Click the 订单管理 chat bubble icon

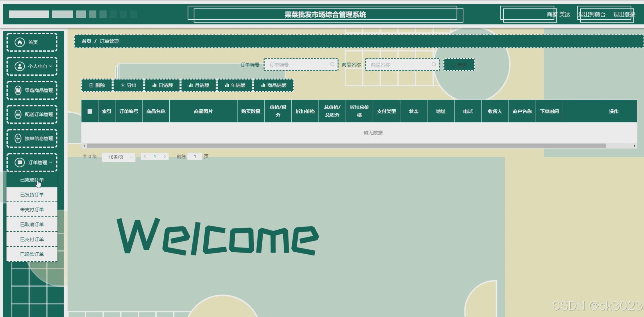click(x=19, y=163)
